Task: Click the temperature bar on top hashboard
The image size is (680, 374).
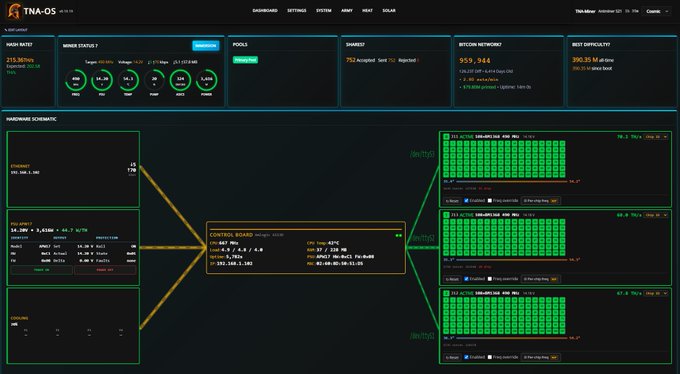Action: 512,182
